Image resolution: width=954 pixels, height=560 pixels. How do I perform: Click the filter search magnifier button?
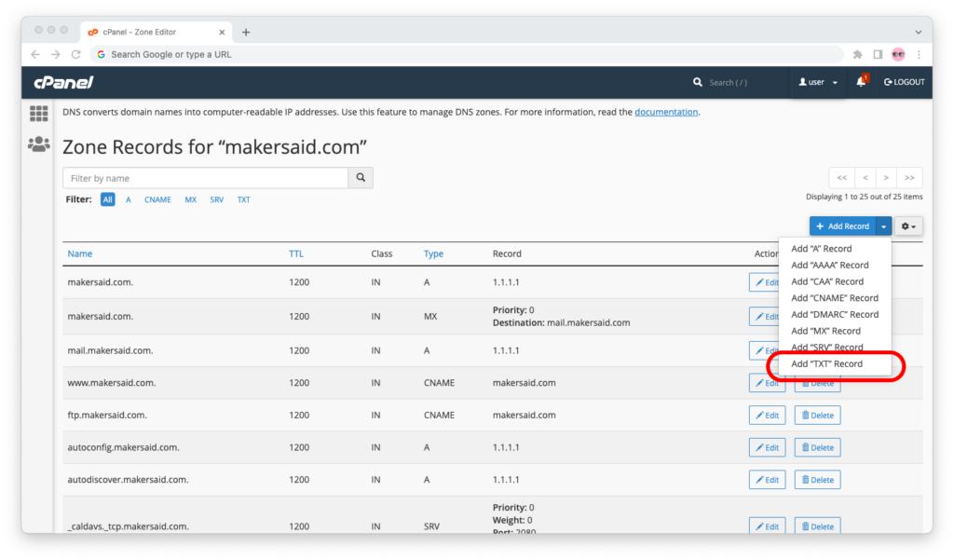[361, 178]
